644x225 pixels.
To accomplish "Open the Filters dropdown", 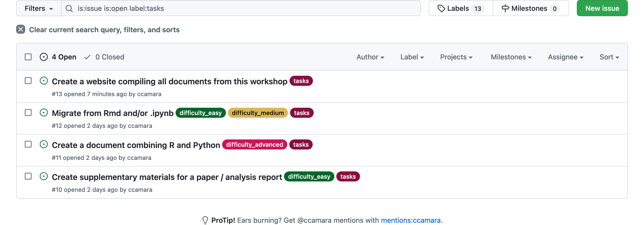I will (39, 9).
